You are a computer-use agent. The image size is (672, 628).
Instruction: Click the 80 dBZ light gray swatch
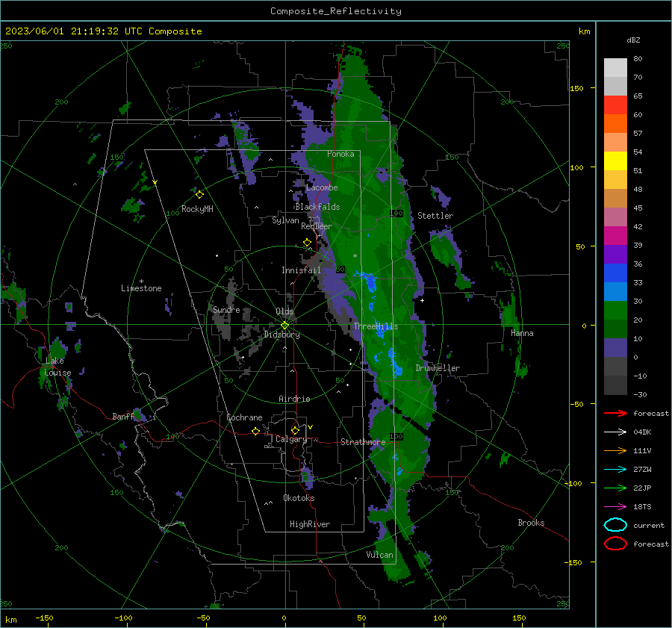(x=615, y=67)
